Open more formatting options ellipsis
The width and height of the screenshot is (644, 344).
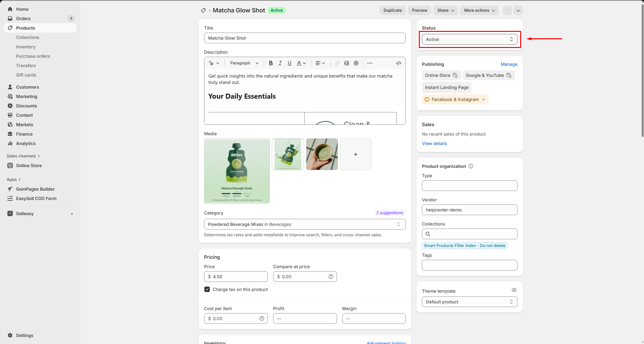click(370, 63)
